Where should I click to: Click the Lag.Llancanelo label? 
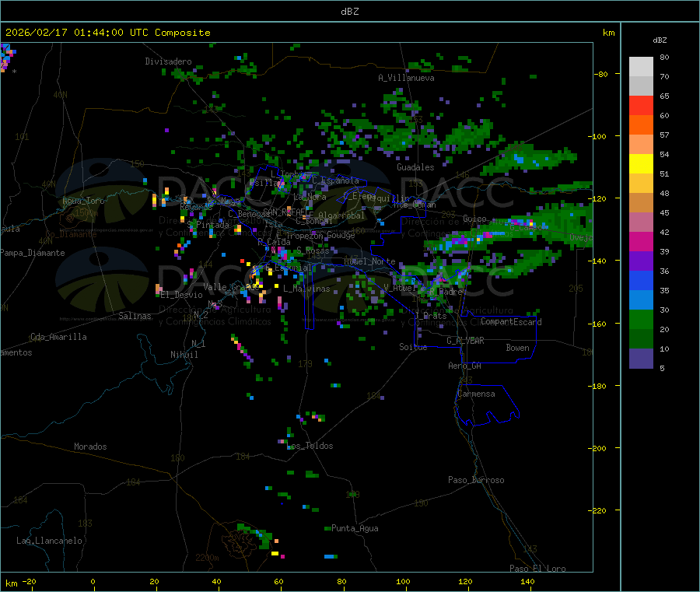[49, 541]
